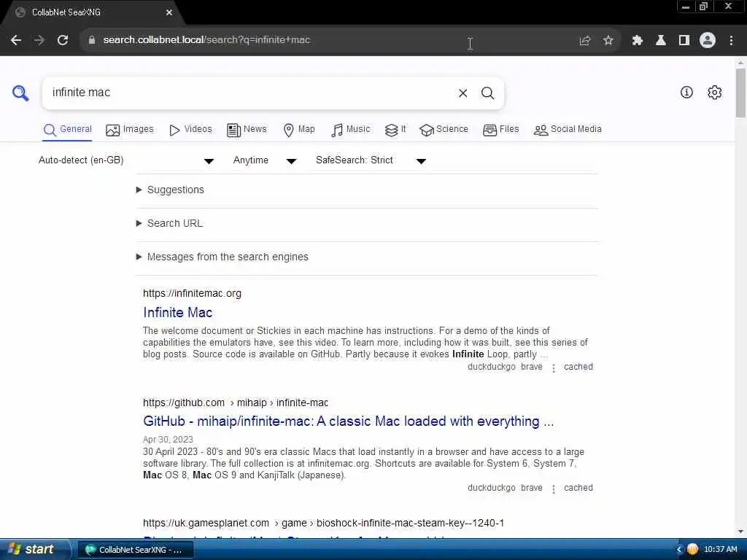
Task: Open the Anytime time range dropdown
Action: coord(265,160)
